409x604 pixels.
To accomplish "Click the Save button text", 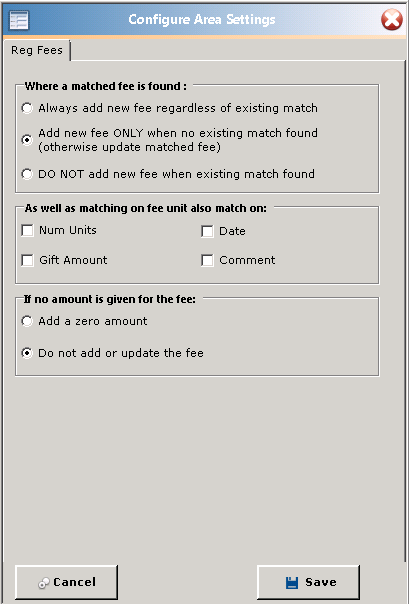I will pyautogui.click(x=321, y=582).
